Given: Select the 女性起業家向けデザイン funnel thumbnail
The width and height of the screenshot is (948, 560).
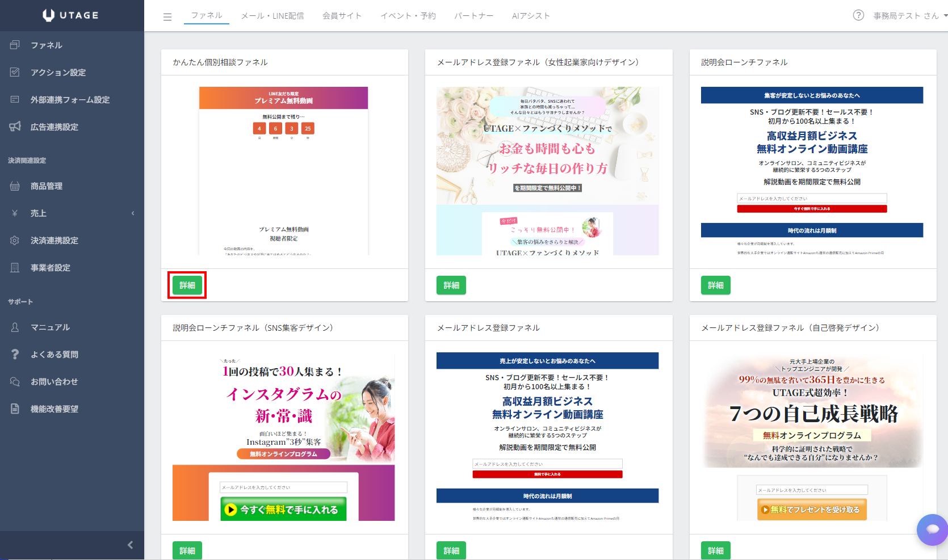Looking at the screenshot, I should tap(548, 171).
